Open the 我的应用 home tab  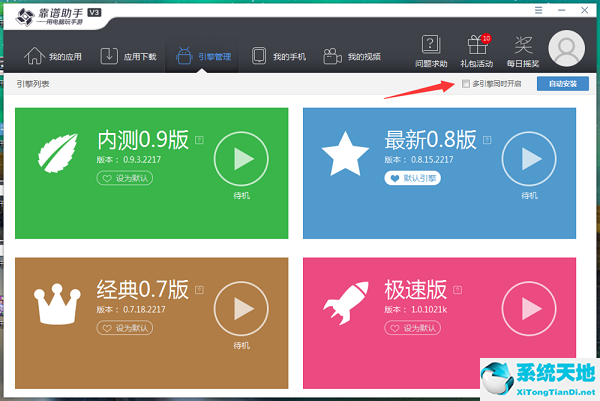(53, 56)
